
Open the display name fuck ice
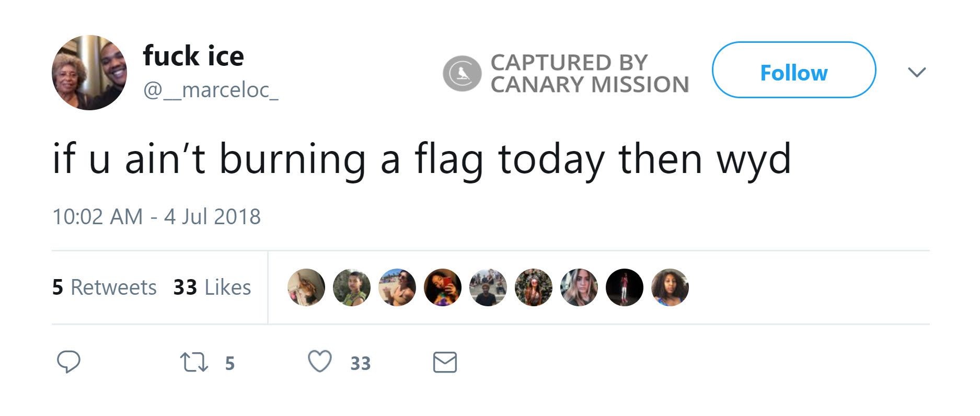coord(193,55)
